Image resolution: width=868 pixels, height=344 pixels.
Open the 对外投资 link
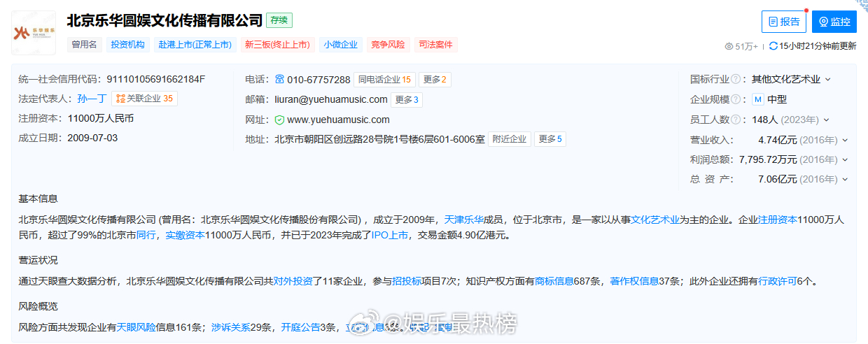pos(292,282)
